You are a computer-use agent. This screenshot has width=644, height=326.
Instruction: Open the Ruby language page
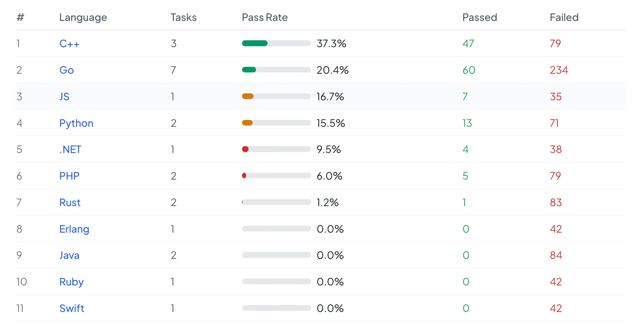(x=71, y=282)
